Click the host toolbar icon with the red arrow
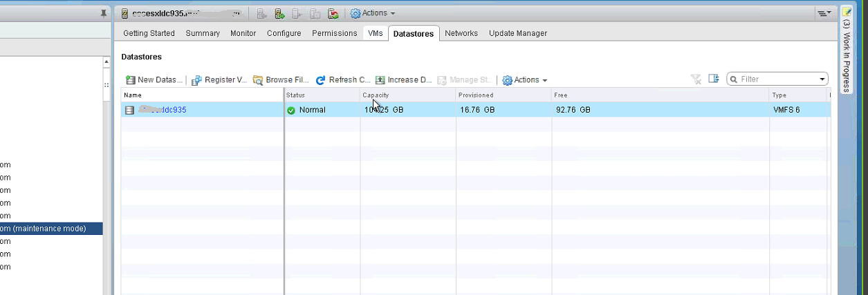This screenshot has width=868, height=295. click(x=333, y=13)
